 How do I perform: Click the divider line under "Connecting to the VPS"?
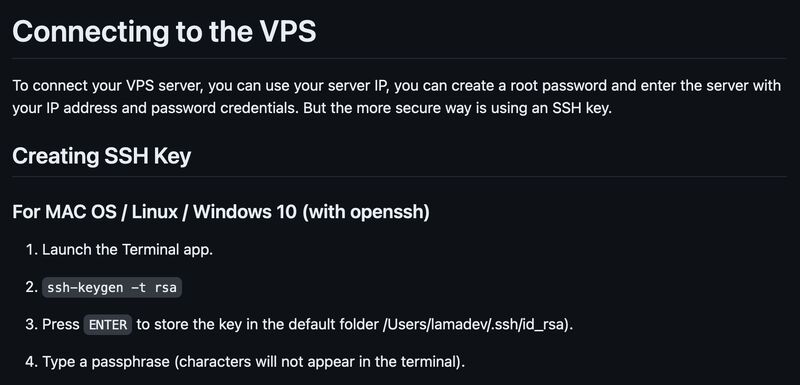[399, 59]
